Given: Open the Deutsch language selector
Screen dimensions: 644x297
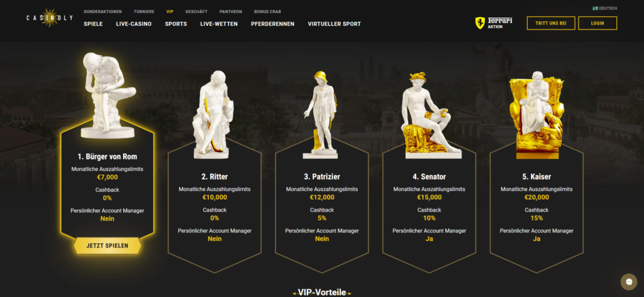Looking at the screenshot, I should click(604, 8).
